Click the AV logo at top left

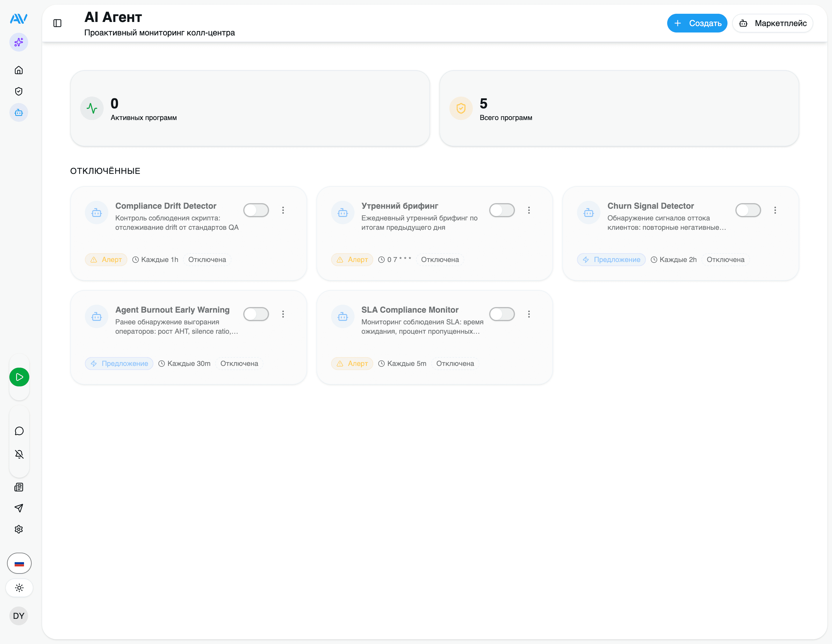(x=19, y=18)
